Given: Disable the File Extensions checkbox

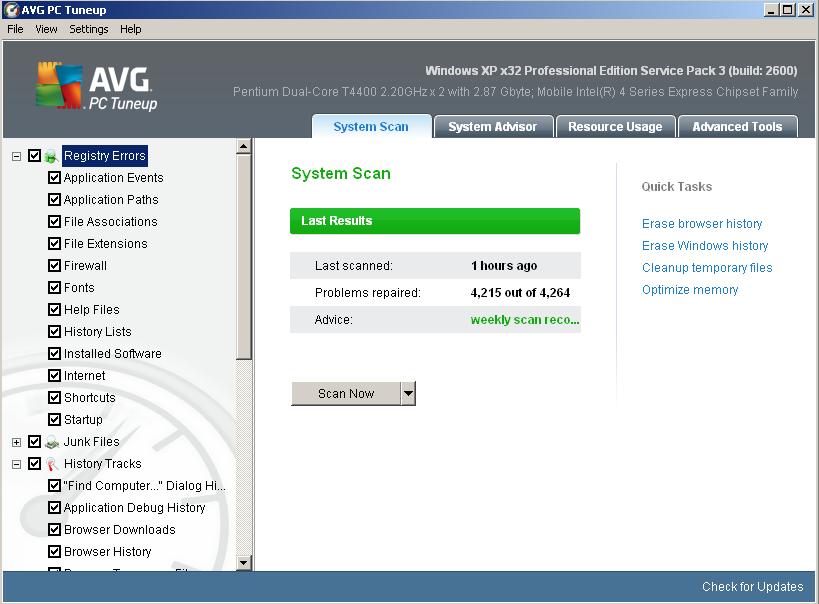Looking at the screenshot, I should [54, 243].
